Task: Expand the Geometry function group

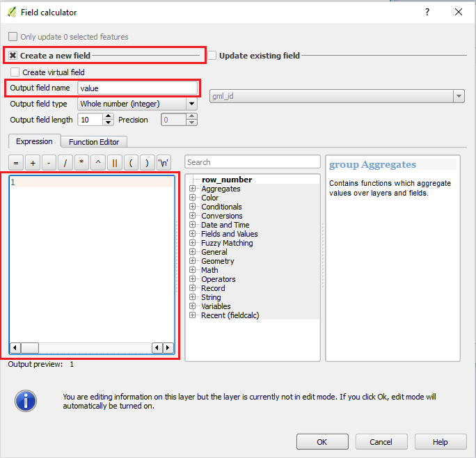Action: (192, 261)
